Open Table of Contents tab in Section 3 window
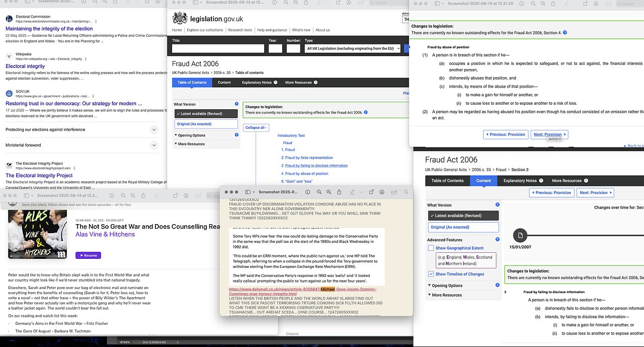644x347 pixels. (x=447, y=181)
